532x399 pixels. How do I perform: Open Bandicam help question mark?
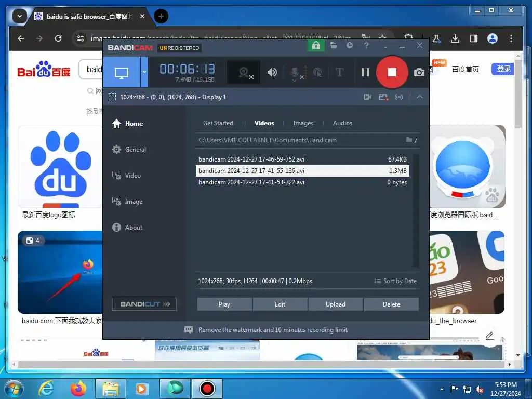[366, 46]
